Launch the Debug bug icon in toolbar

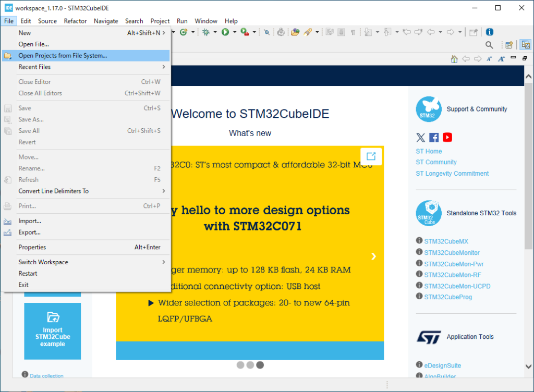[206, 32]
